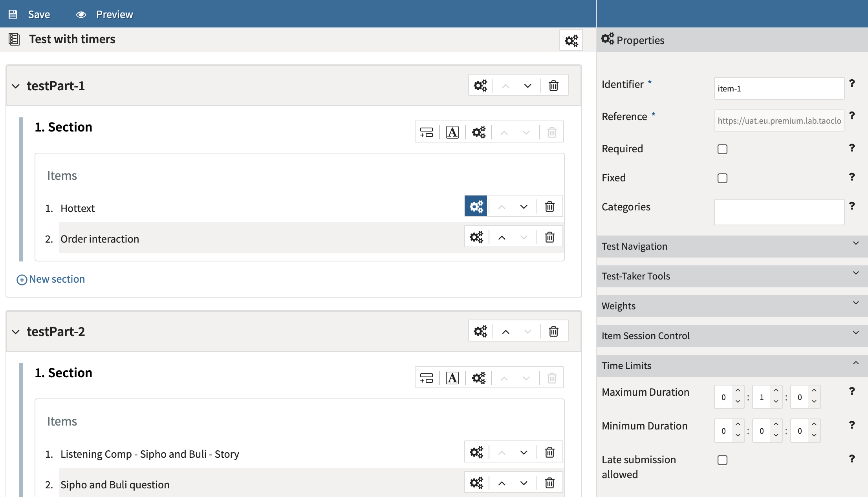
Task: Collapse testPart-1 using its chevron
Action: coord(16,86)
